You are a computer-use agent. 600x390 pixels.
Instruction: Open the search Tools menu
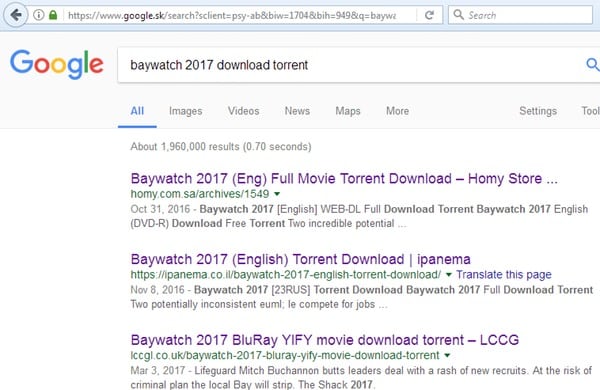(590, 111)
